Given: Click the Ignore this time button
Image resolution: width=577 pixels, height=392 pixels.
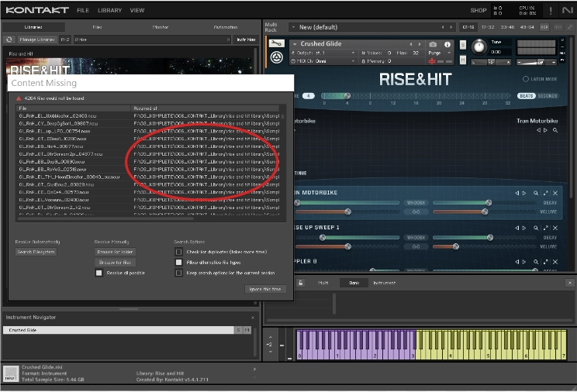Looking at the screenshot, I should tap(265, 290).
